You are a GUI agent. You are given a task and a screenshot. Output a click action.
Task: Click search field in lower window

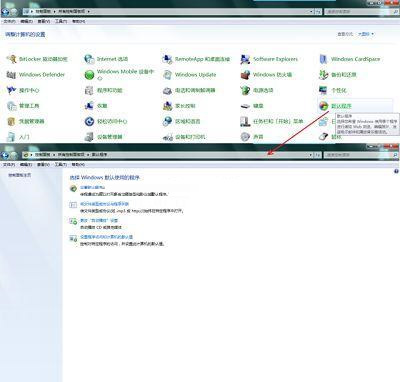point(361,155)
